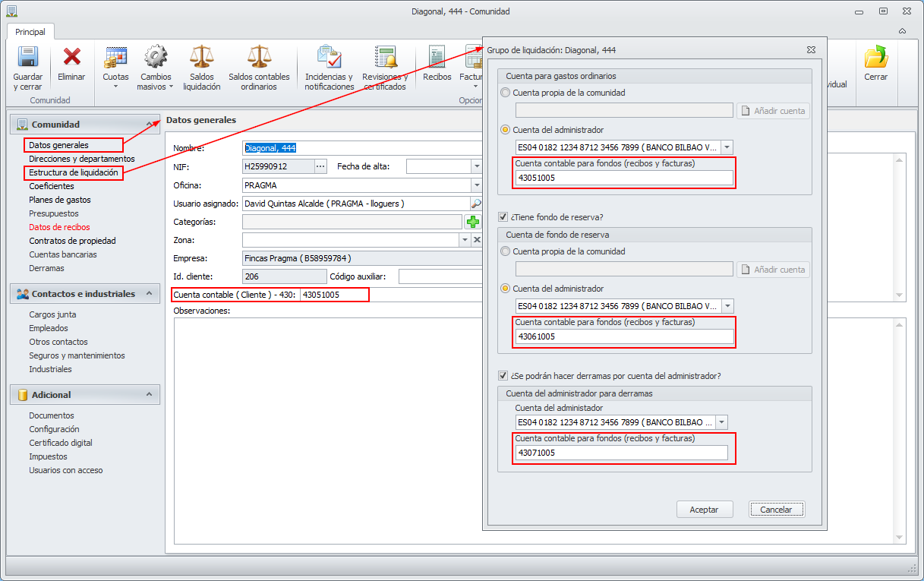Screen dimensions: 924x581
Task: Open the Cuotas ribbon tool
Action: click(115, 57)
